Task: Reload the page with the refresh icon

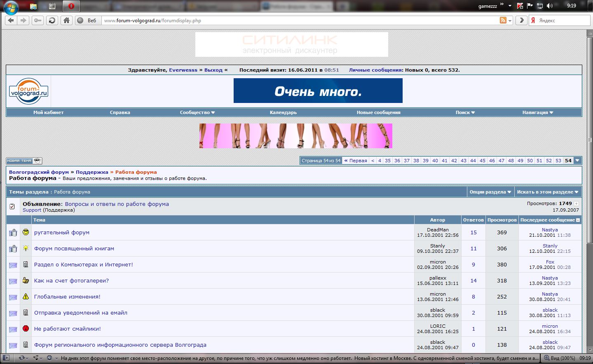Action: tap(52, 21)
